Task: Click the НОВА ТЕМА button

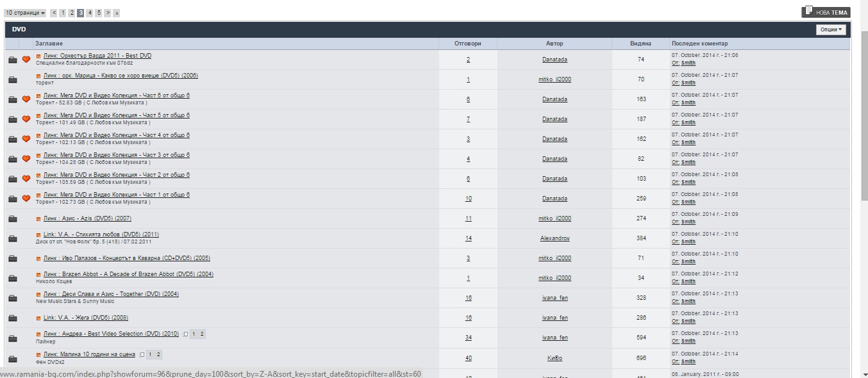Action: 826,12
